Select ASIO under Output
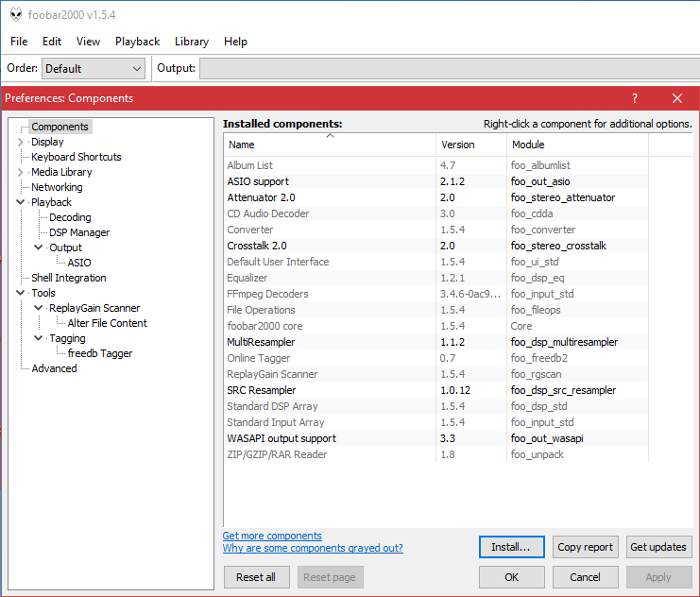The image size is (700, 597). coord(79,263)
